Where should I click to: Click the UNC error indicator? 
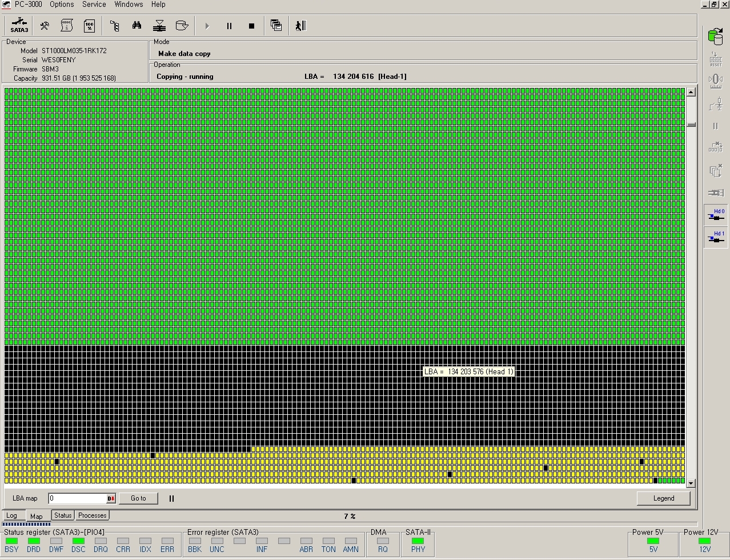point(217,541)
